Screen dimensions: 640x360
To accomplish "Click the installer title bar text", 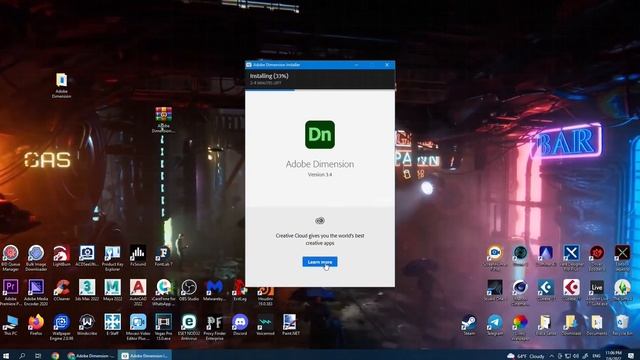I will [276, 65].
